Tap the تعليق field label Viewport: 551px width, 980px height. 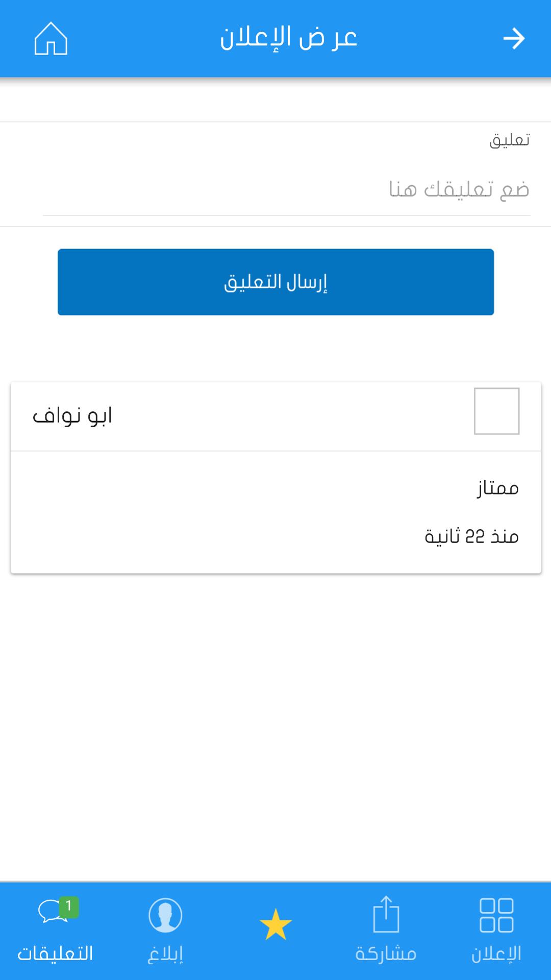[x=509, y=140]
